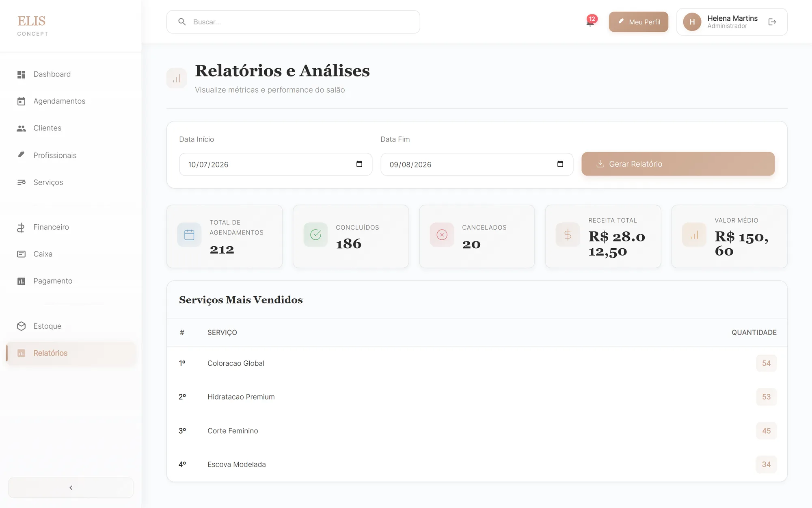Click the Estoque box icon
The image size is (812, 508).
22,326
